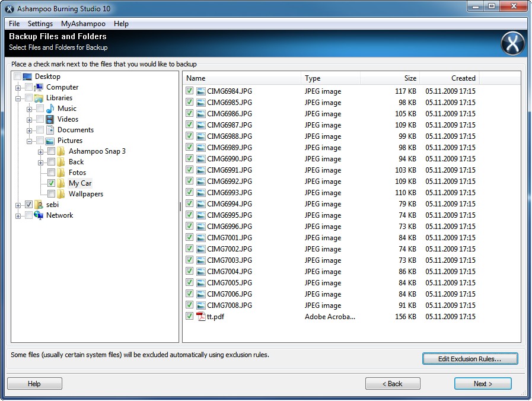Open the Settings menu
The height and width of the screenshot is (401, 532).
pyautogui.click(x=40, y=24)
